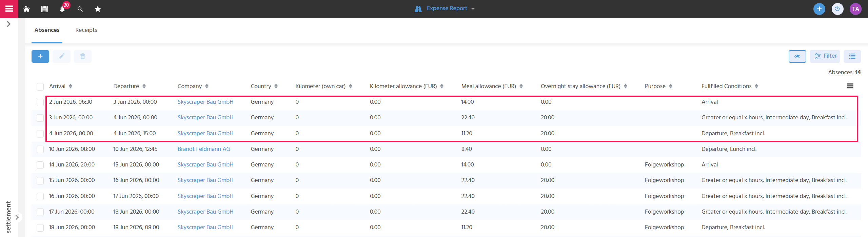Viewport: 868px width, 237px height.
Task: Click departure cell 10 Jun 2026, 12:45
Action: [135, 149]
